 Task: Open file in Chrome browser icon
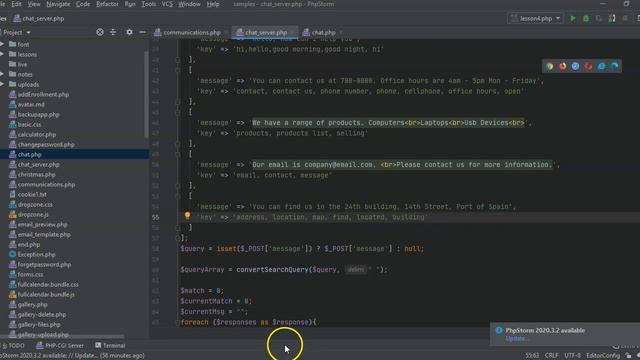tap(550, 66)
